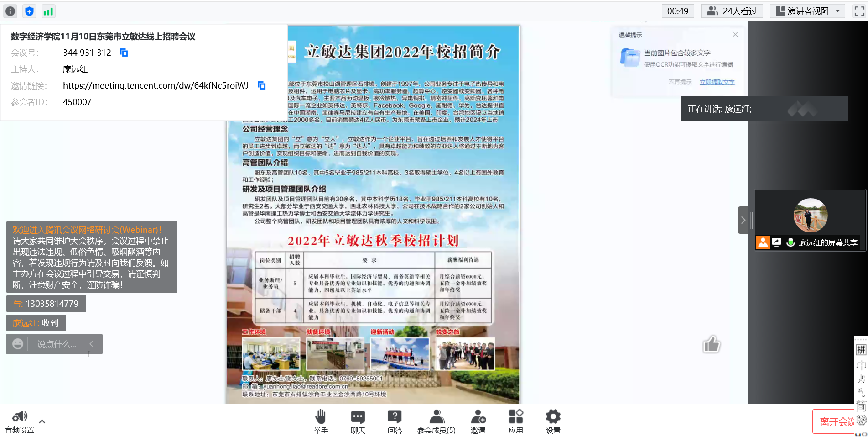Open the 问答 Q&A panel
Viewport: 868px width, 437px height.
(395, 421)
